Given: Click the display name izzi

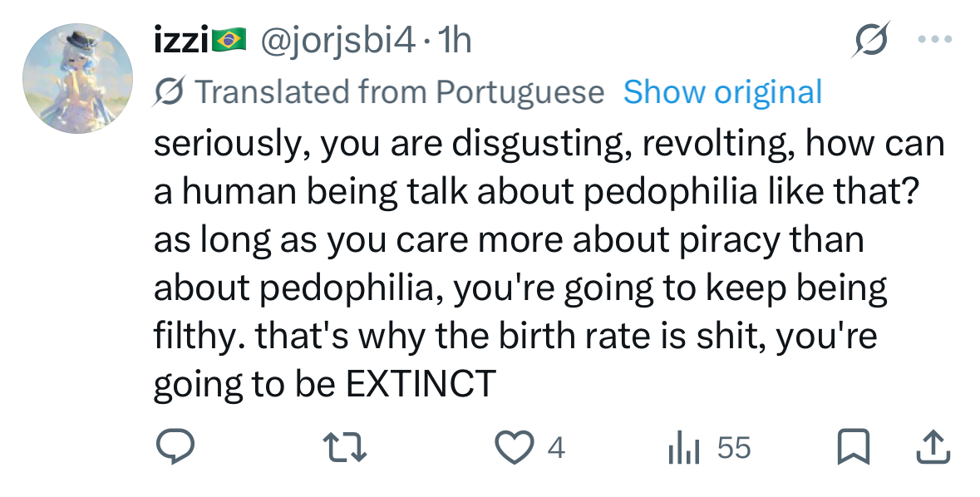Looking at the screenshot, I should pos(181,40).
